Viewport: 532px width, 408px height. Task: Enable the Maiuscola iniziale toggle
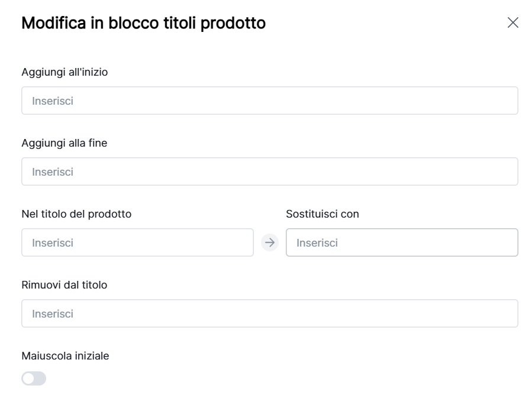pos(34,378)
